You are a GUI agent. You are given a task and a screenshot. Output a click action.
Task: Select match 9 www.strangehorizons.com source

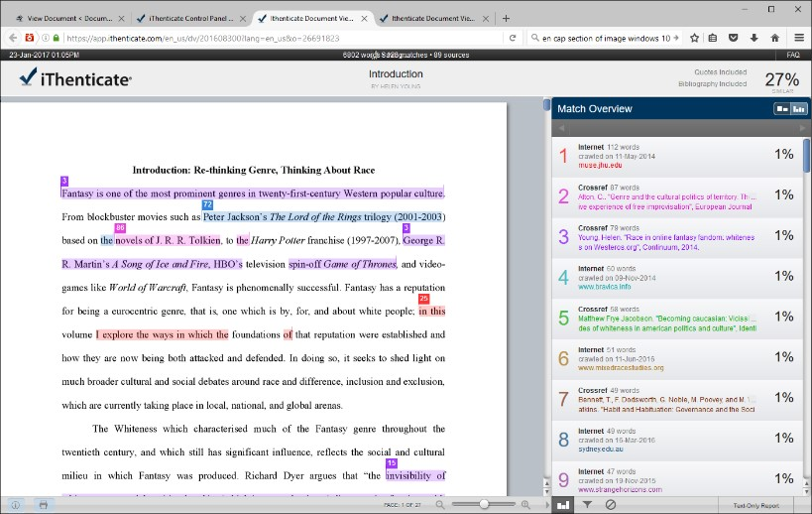point(678,480)
